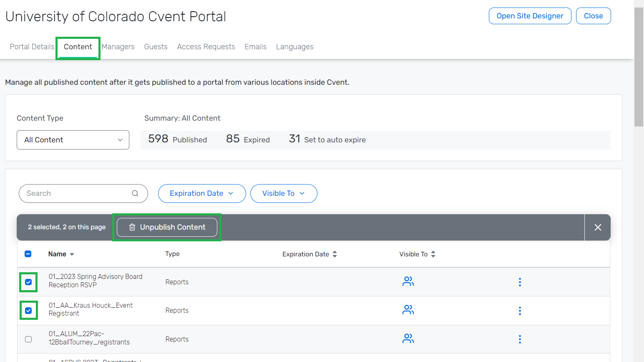
Task: Click the Open Site Designer button
Action: [x=530, y=16]
